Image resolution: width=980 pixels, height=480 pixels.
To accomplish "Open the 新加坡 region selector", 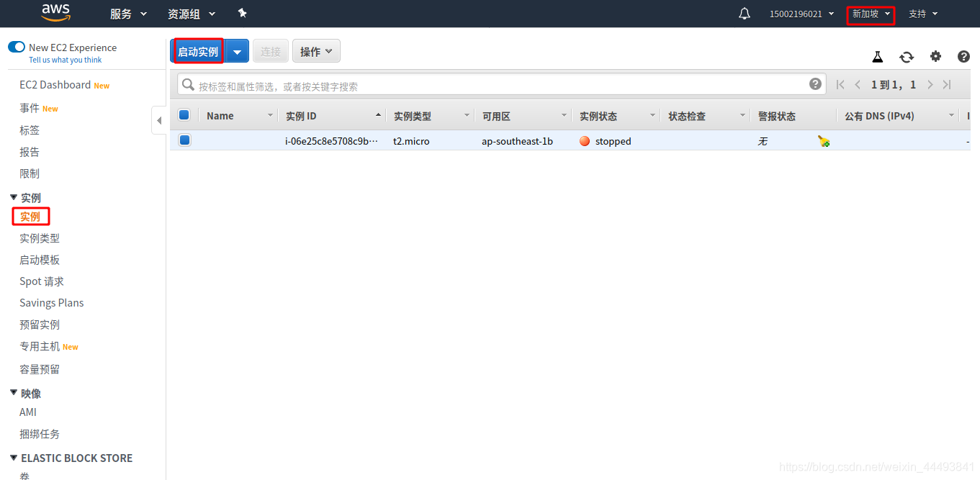I will point(871,14).
